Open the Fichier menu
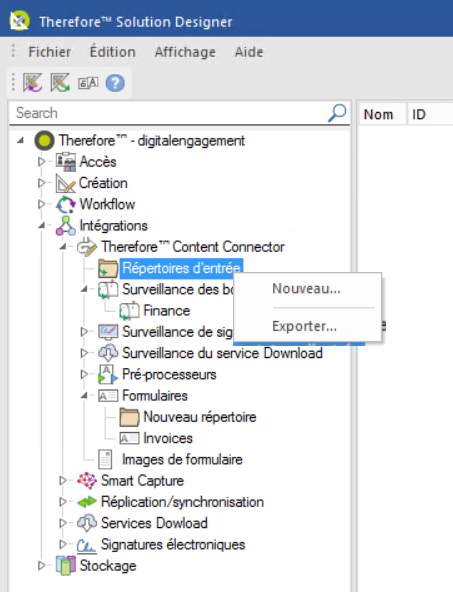 click(x=49, y=52)
